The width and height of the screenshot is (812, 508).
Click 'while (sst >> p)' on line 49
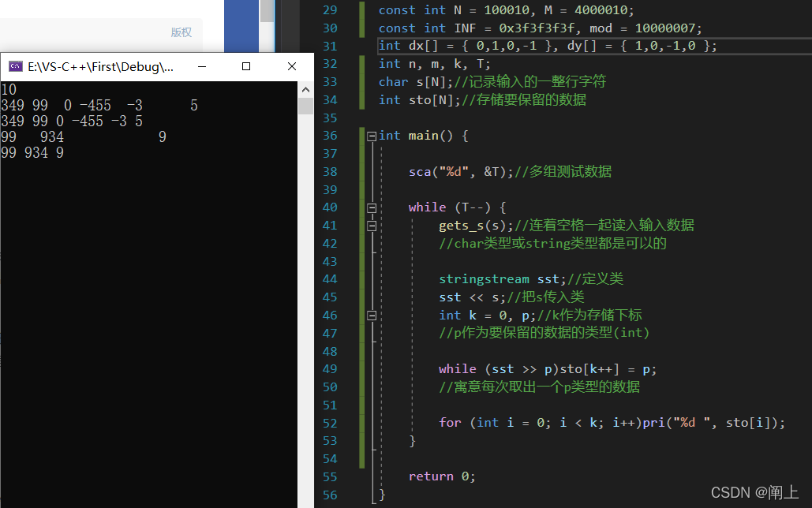tap(498, 369)
